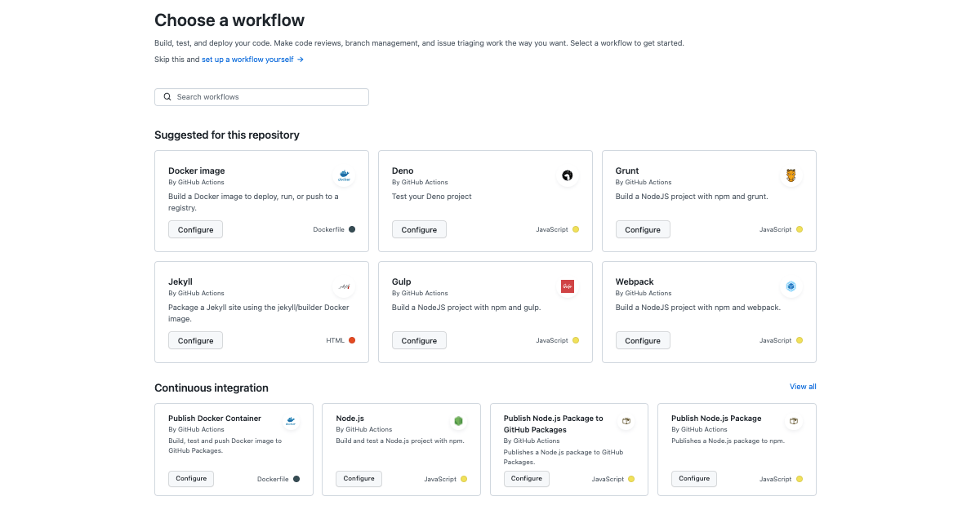Configure the Node.js workflow
980x514 pixels.
click(359, 479)
